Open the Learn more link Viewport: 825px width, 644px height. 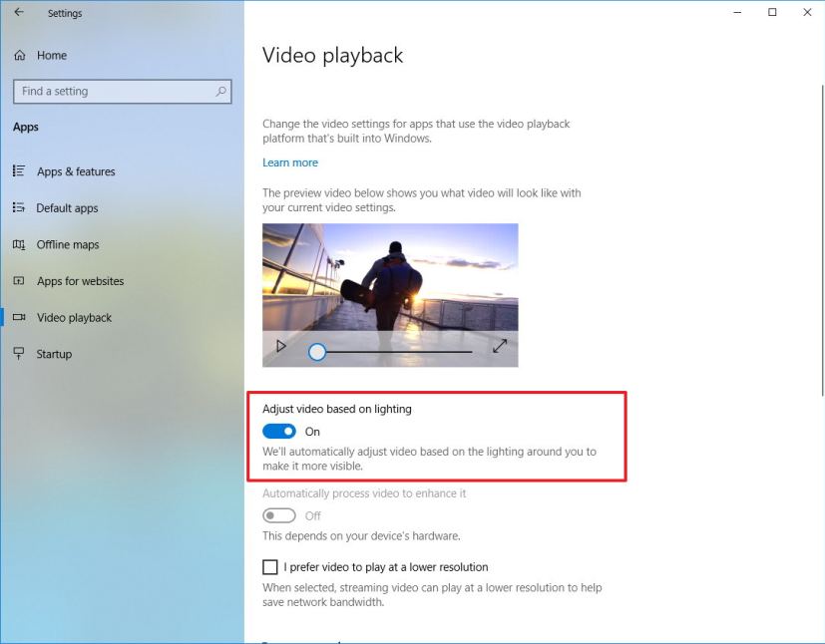tap(289, 162)
